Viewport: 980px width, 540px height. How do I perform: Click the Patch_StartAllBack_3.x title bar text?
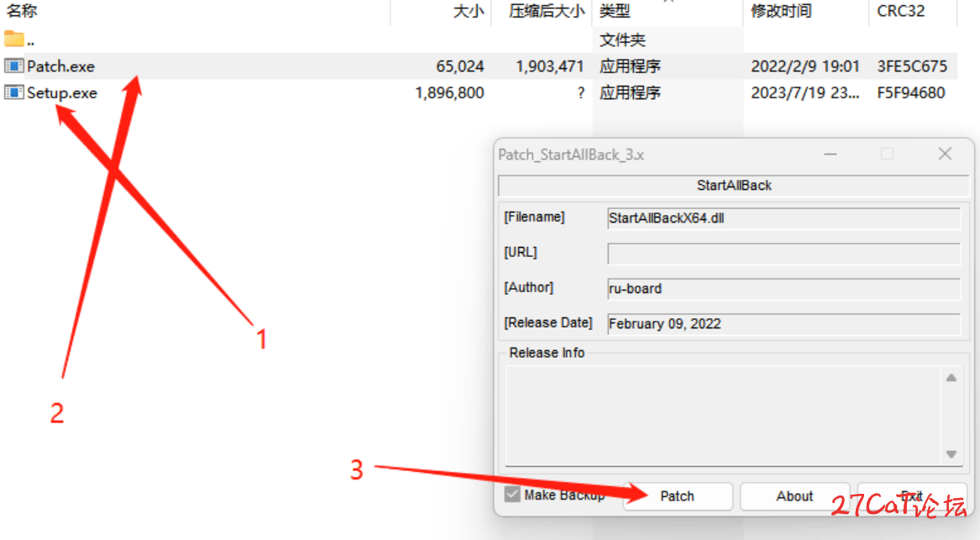(x=571, y=155)
